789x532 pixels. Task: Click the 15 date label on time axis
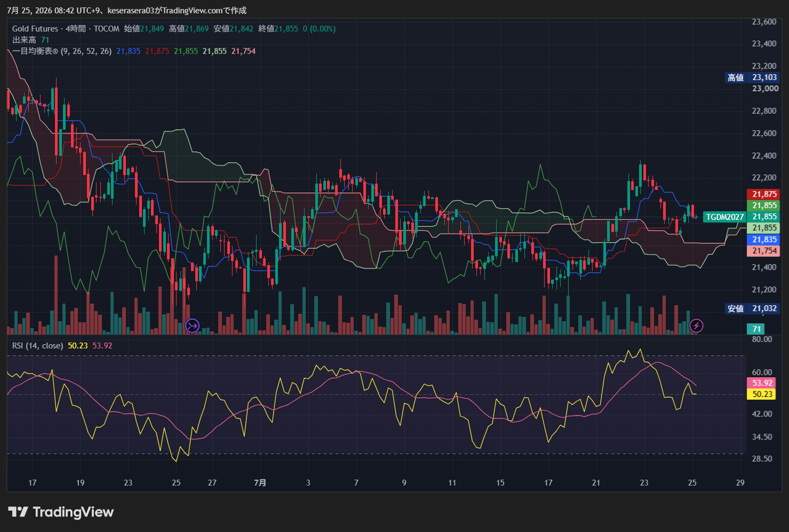pos(501,483)
